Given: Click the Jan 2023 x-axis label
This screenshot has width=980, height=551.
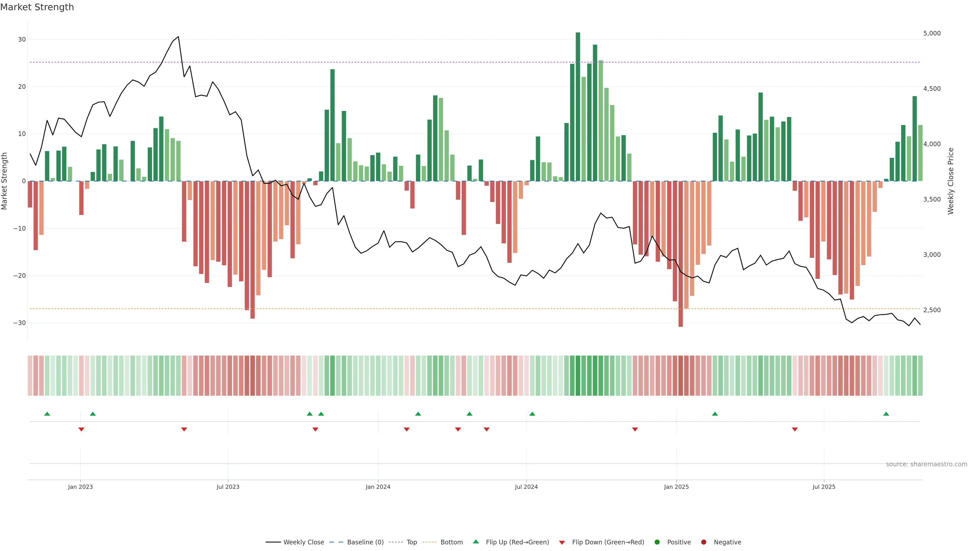Looking at the screenshot, I should (80, 487).
